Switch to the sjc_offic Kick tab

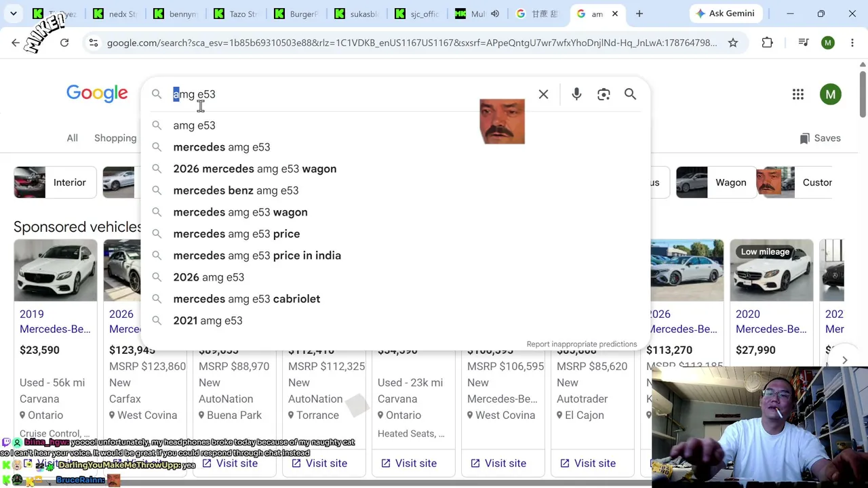pyautogui.click(x=416, y=14)
